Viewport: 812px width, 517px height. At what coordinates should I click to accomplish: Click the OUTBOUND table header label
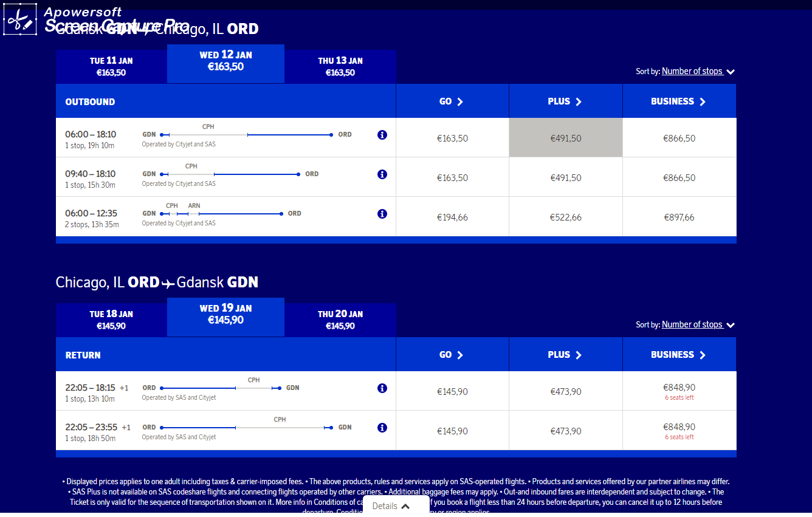point(90,101)
